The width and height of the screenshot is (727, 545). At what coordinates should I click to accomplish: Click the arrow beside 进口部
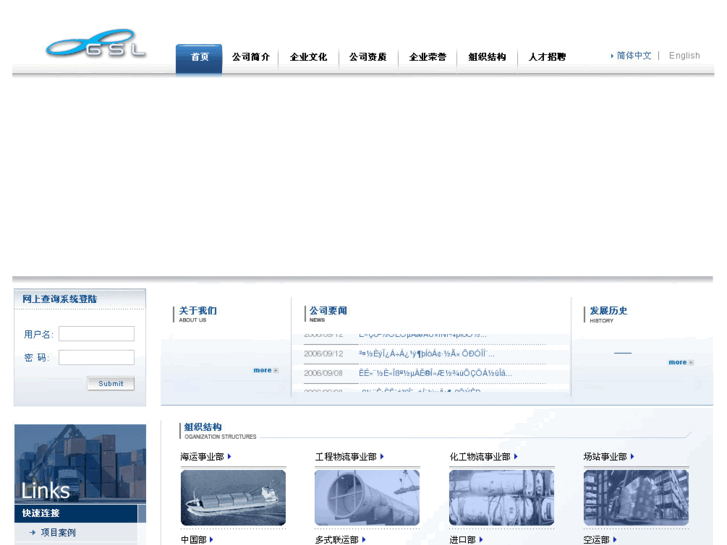pos(481,540)
